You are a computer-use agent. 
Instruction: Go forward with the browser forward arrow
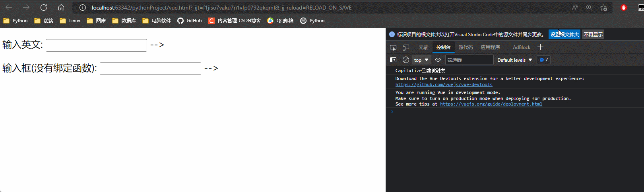point(26,8)
